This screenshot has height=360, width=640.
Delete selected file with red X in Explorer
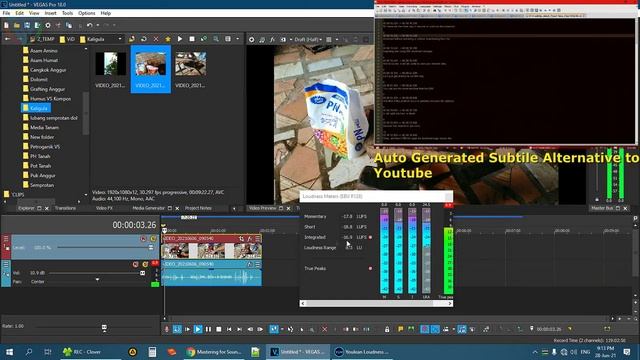point(156,39)
